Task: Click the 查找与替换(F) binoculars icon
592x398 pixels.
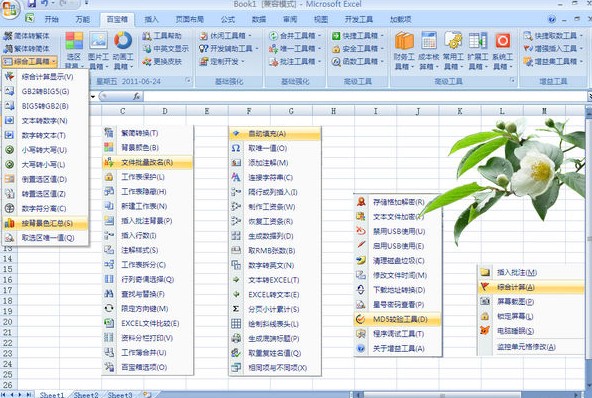Action: click(109, 294)
